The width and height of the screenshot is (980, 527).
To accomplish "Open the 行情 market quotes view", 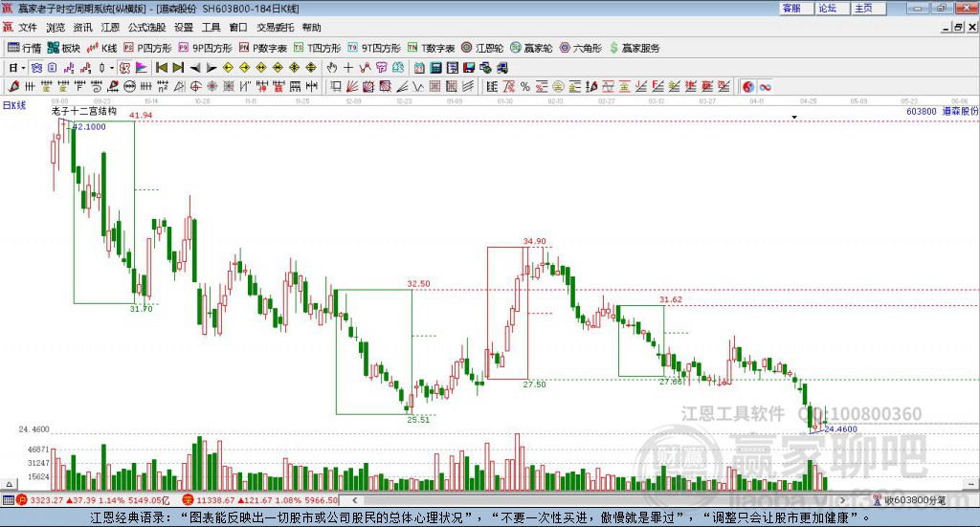I will click(x=24, y=48).
